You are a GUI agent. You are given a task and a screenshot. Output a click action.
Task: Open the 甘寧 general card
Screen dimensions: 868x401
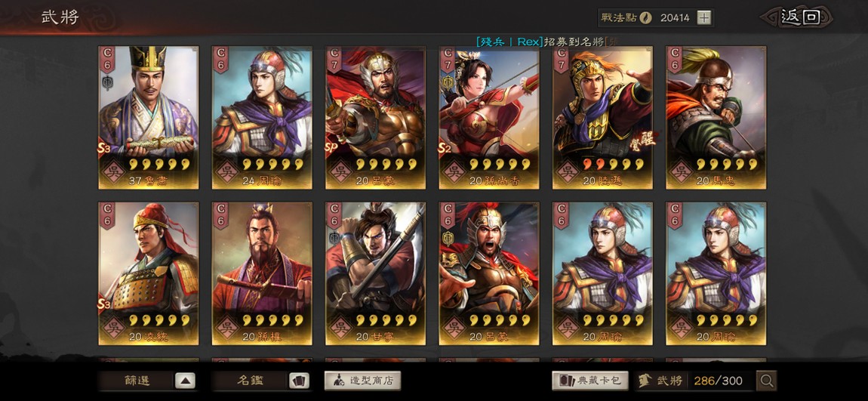[x=375, y=273]
